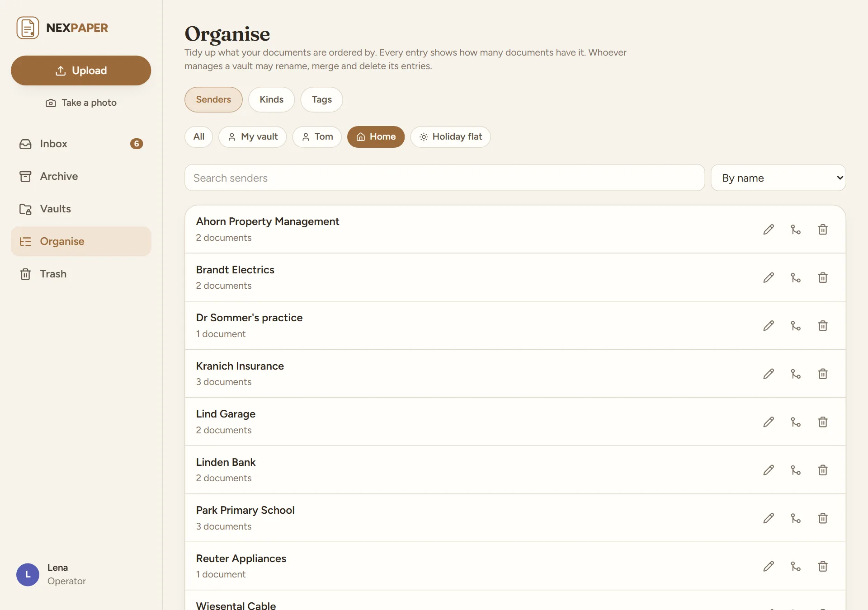Rename Lind Garage sender
Image resolution: width=868 pixels, height=610 pixels.
pos(769,422)
